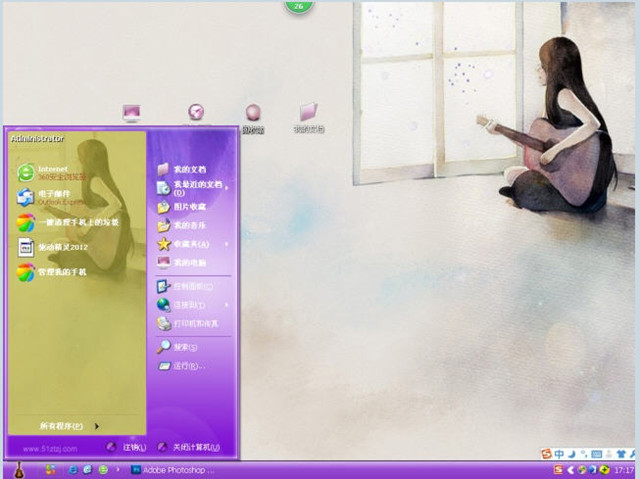
Task: Open the monitor-shaped desktop icon
Action: (131, 113)
